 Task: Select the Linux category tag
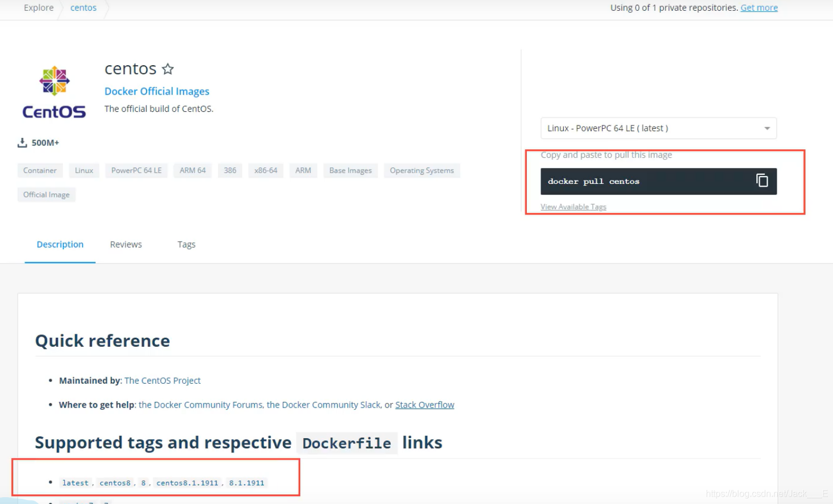84,170
